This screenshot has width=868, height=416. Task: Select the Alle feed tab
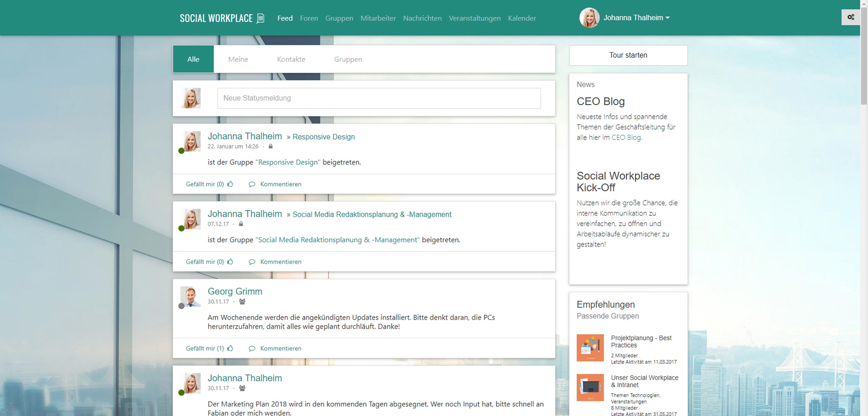tap(193, 59)
